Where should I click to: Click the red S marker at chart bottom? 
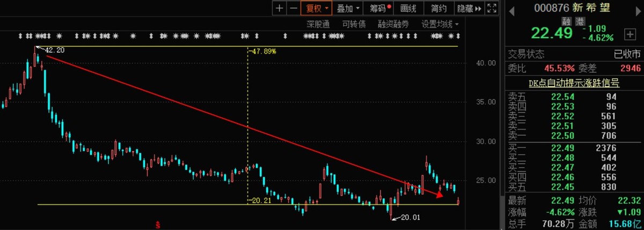[158, 224]
